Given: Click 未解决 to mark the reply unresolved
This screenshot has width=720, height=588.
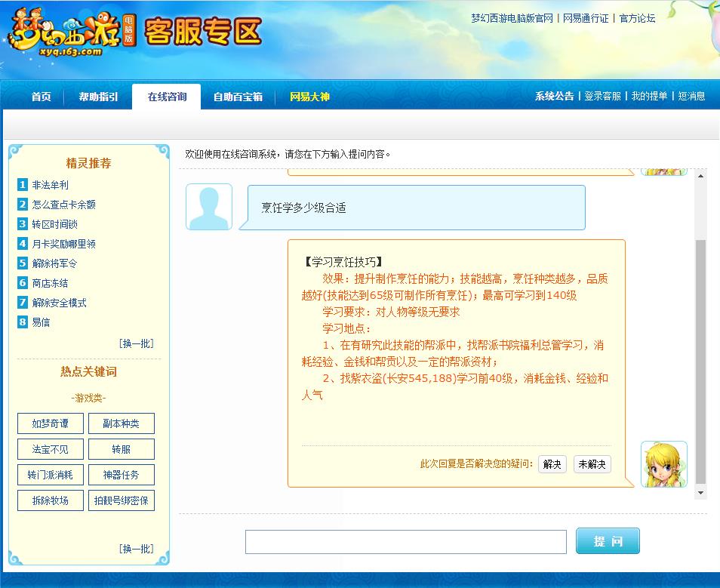Looking at the screenshot, I should 592,465.
